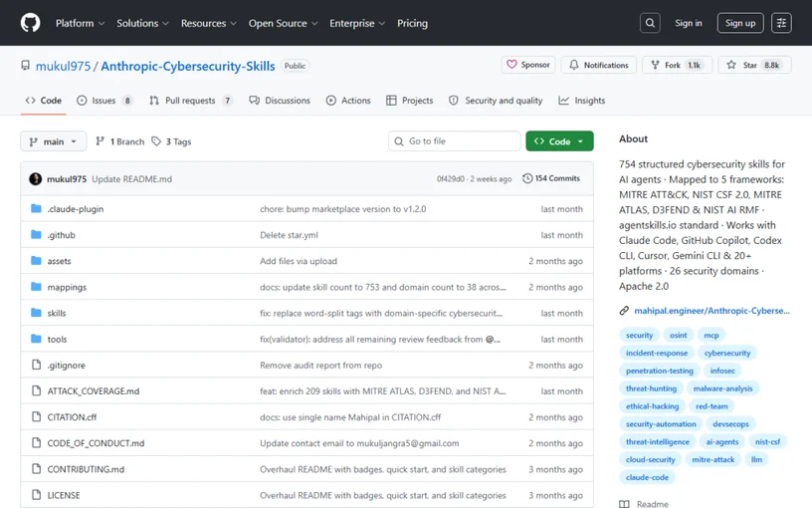Expand the Solutions menu
Screen dimensions: 812x508
(x=142, y=23)
